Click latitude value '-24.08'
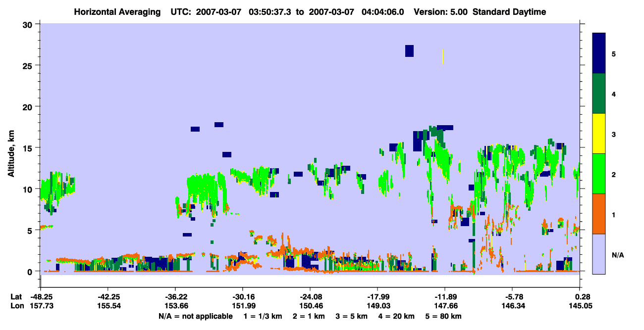 point(310,297)
